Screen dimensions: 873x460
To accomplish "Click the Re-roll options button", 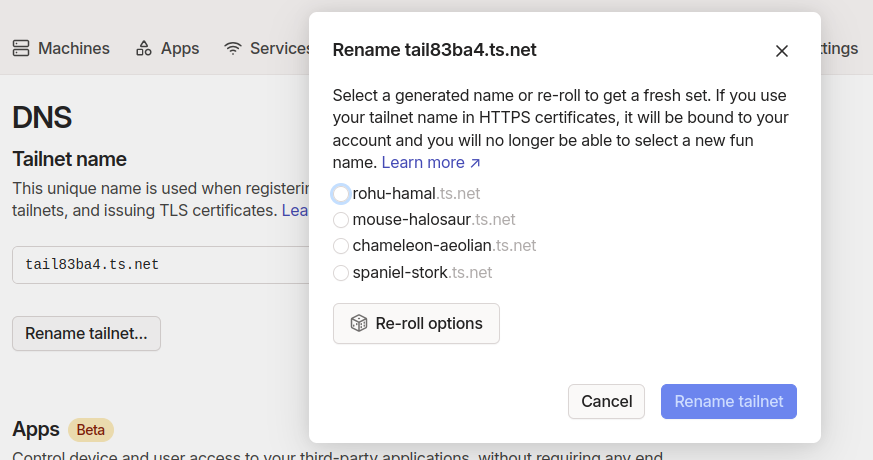I will 416,324.
